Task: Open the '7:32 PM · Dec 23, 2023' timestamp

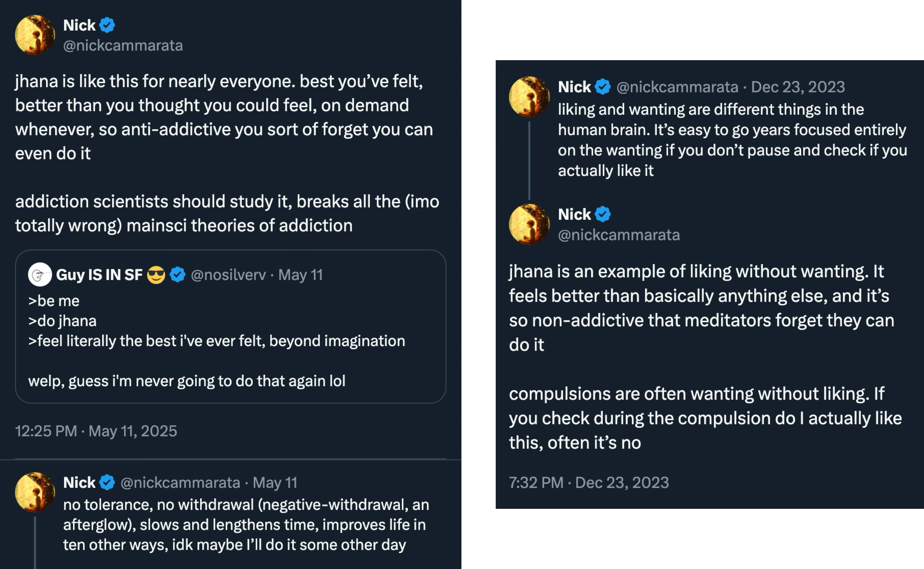Action: pos(588,483)
